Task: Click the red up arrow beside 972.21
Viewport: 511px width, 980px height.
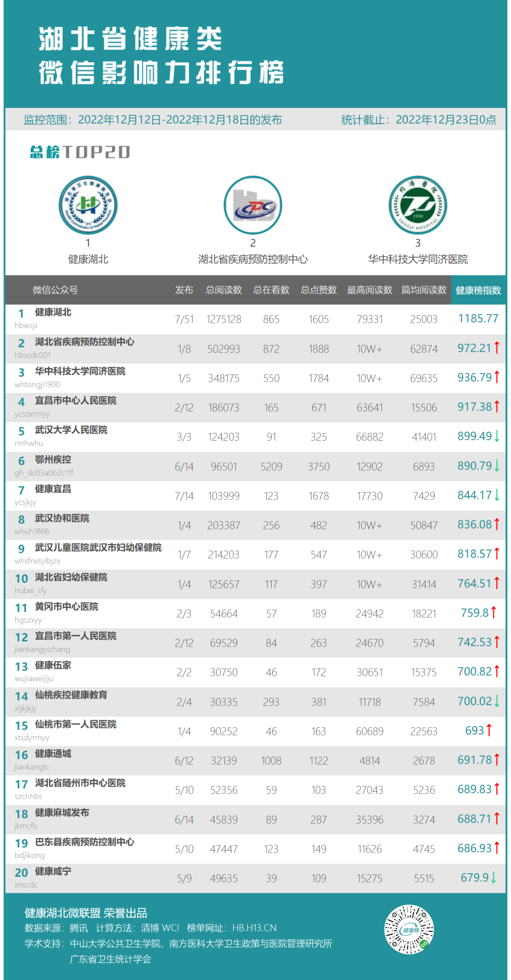Action: click(x=497, y=348)
